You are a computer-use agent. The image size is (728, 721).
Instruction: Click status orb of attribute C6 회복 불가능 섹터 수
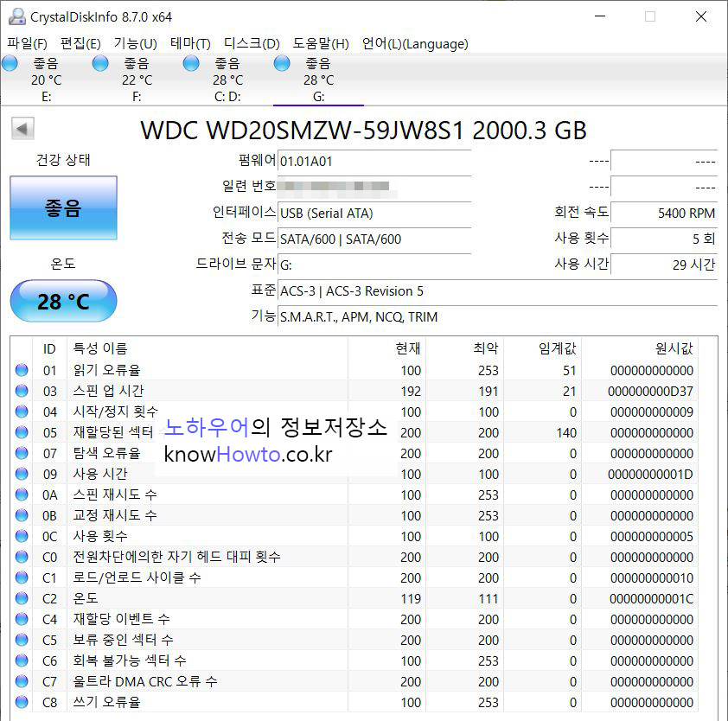coord(22,660)
